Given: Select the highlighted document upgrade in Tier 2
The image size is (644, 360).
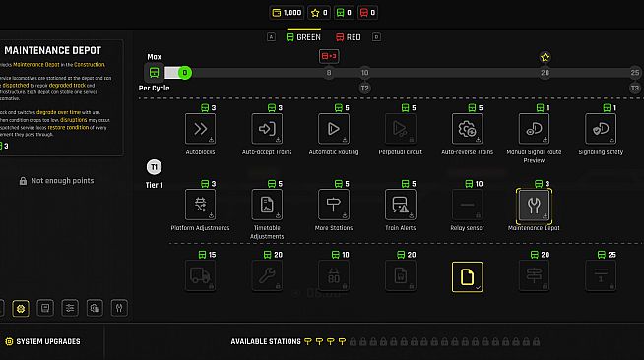Looking at the screenshot, I should tap(467, 276).
